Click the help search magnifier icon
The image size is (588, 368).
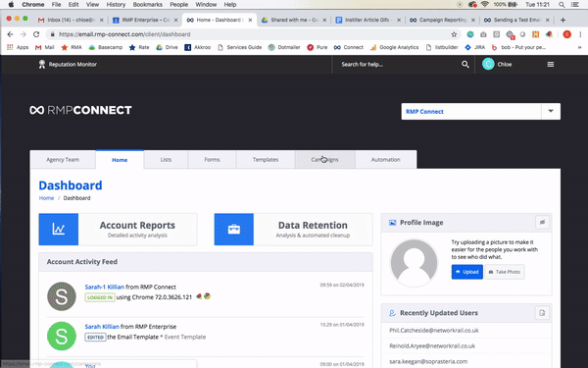465,64
